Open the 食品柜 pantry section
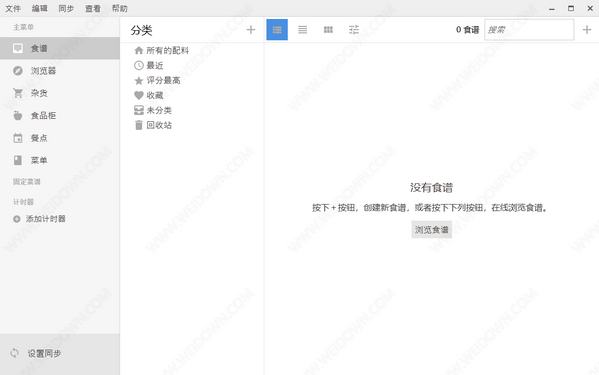Screen dimensions: 599x375 (x=60, y=115)
